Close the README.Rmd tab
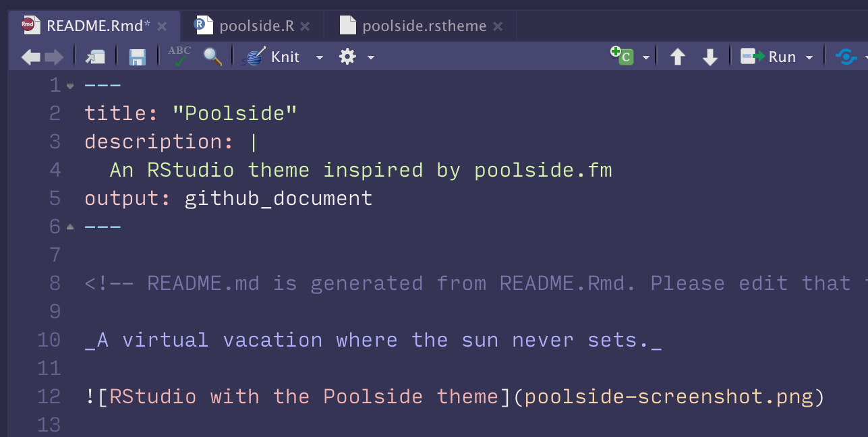Image resolution: width=868 pixels, height=437 pixels. pos(162,26)
